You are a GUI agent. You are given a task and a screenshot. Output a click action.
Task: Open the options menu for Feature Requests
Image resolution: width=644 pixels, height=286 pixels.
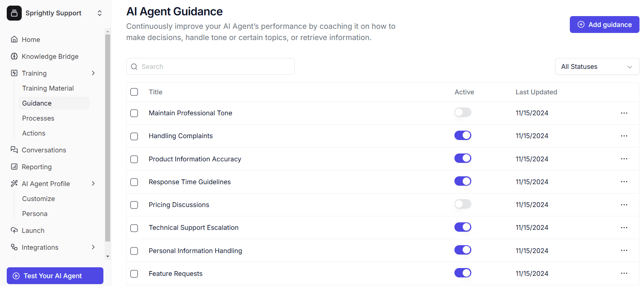coord(624,273)
